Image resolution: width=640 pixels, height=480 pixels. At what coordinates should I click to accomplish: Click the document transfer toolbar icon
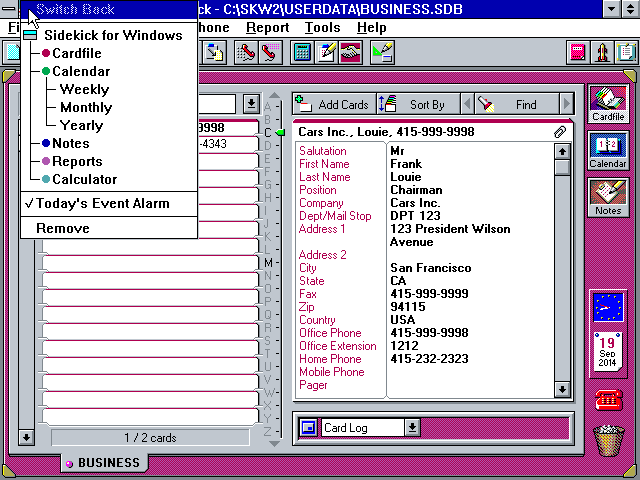click(x=214, y=52)
